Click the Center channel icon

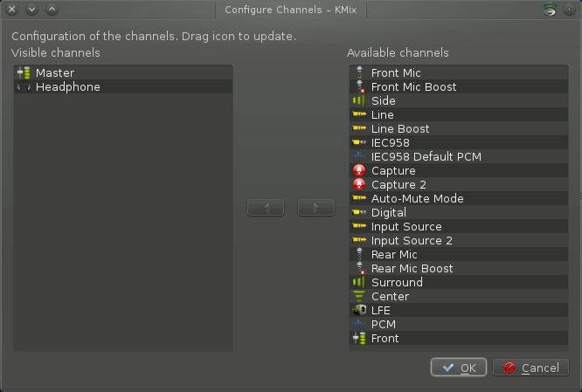(358, 297)
